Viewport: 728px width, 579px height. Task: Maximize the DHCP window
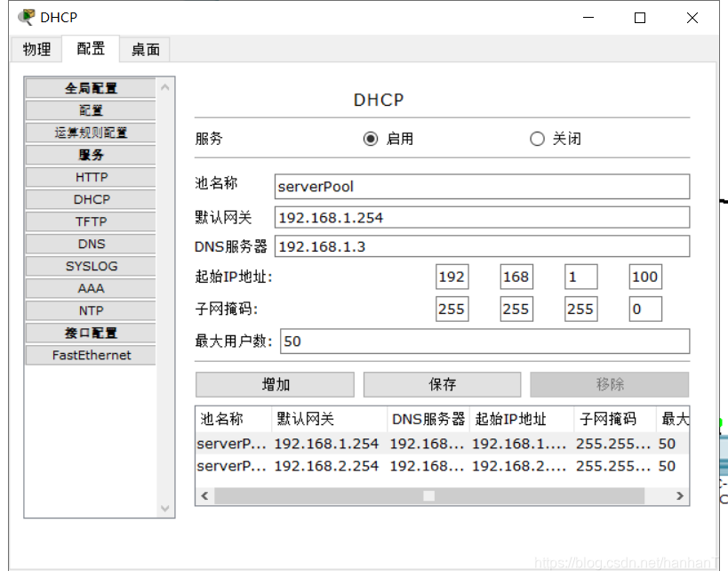[640, 18]
